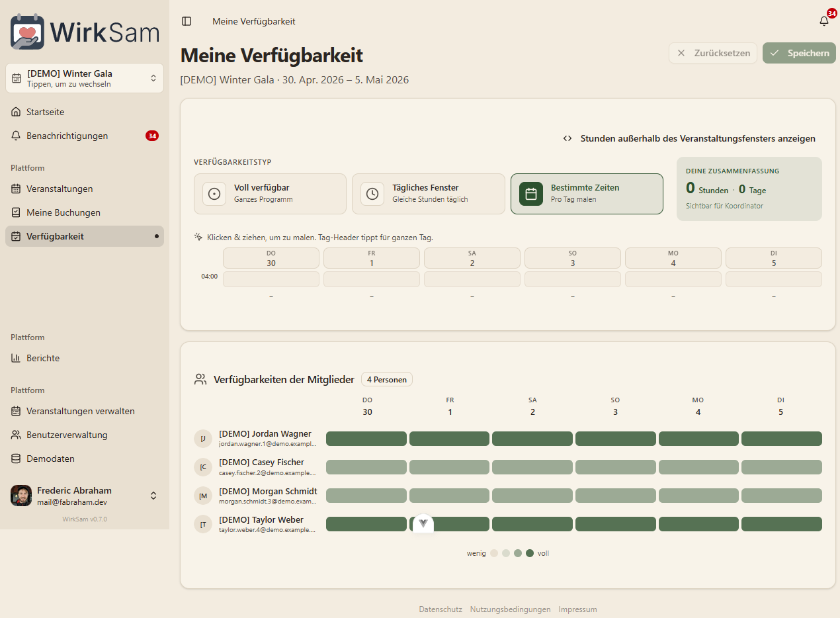Toggle whole day via DO 30 header
This screenshot has height=618, width=840.
point(271,258)
